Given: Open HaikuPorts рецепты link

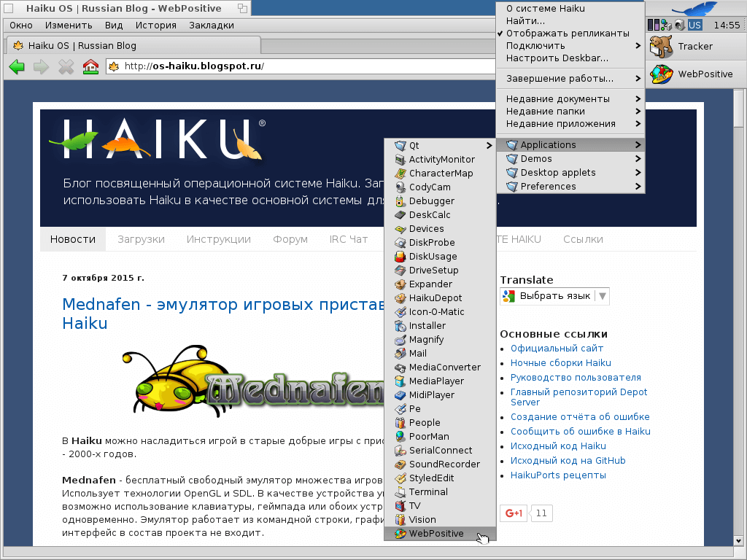Looking at the screenshot, I should [x=558, y=475].
